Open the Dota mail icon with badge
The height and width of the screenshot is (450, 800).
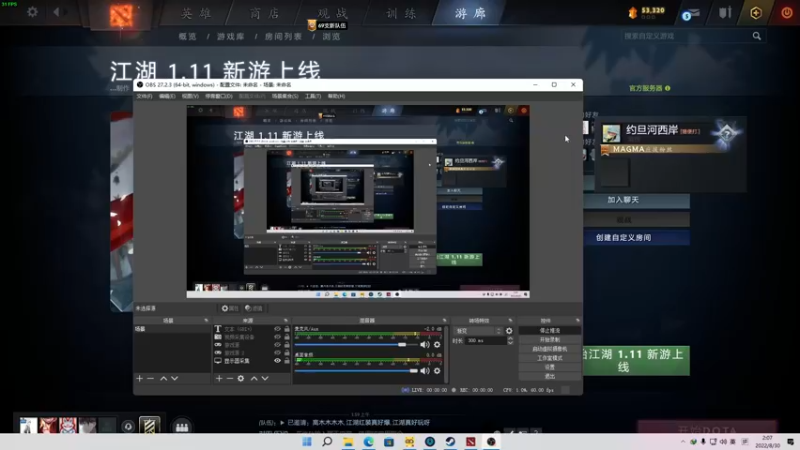pos(690,14)
